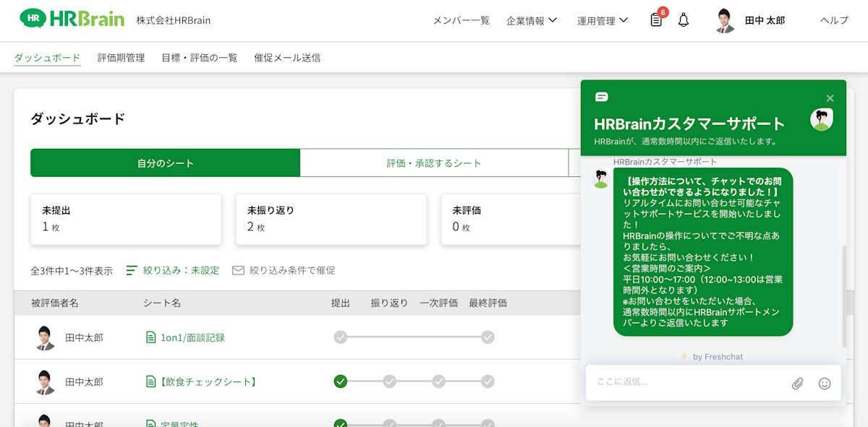Click 最終評価 step circle in 【飲食チェックシート】 row

[488, 381]
